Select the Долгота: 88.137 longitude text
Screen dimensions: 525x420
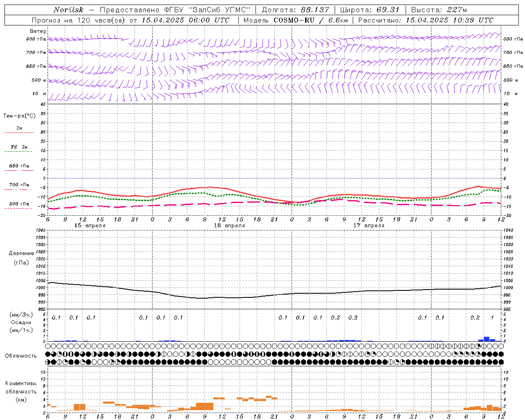tap(296, 10)
